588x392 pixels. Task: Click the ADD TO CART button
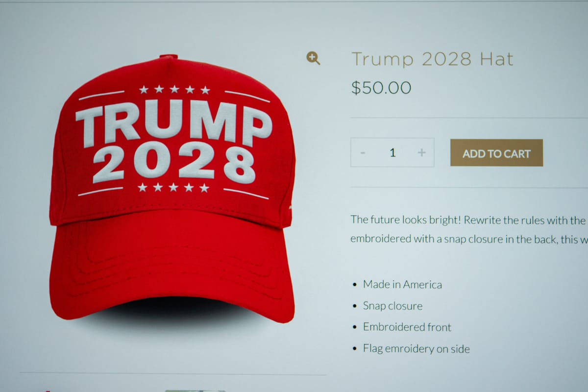click(496, 153)
